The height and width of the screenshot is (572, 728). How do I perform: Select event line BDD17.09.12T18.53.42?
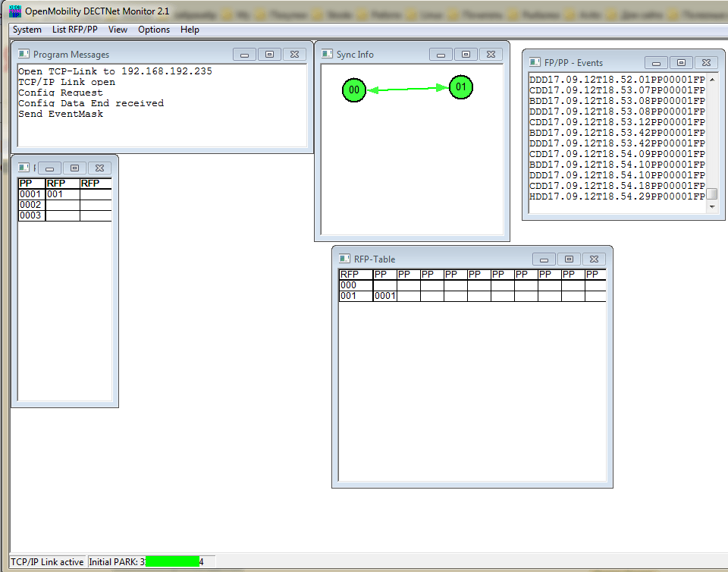pyautogui.click(x=617, y=133)
